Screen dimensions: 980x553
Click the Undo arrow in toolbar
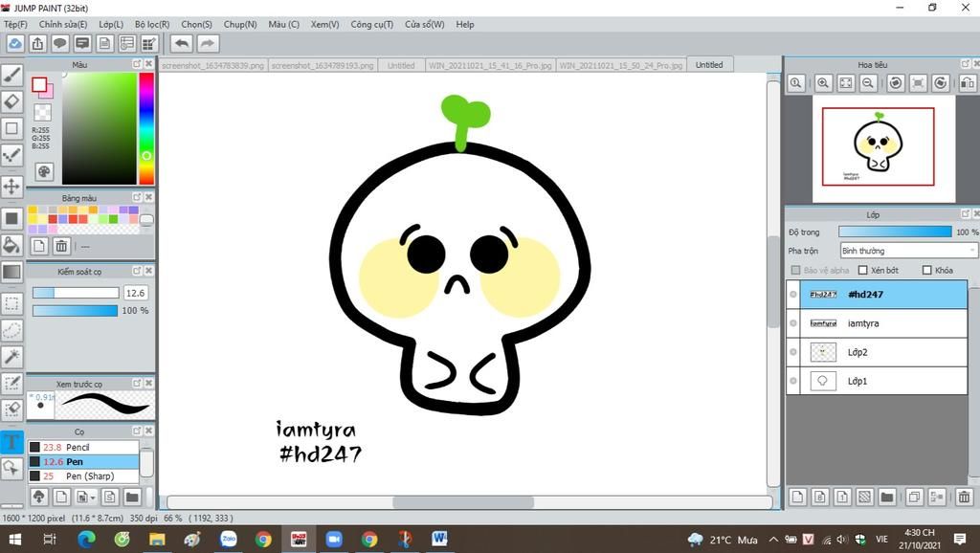[181, 43]
